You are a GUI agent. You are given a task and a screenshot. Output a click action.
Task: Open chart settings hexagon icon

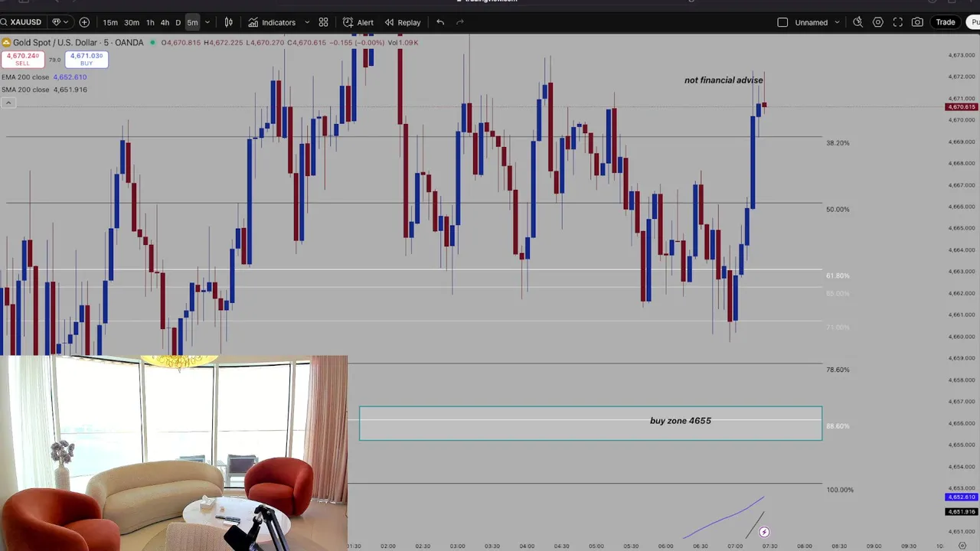(878, 22)
